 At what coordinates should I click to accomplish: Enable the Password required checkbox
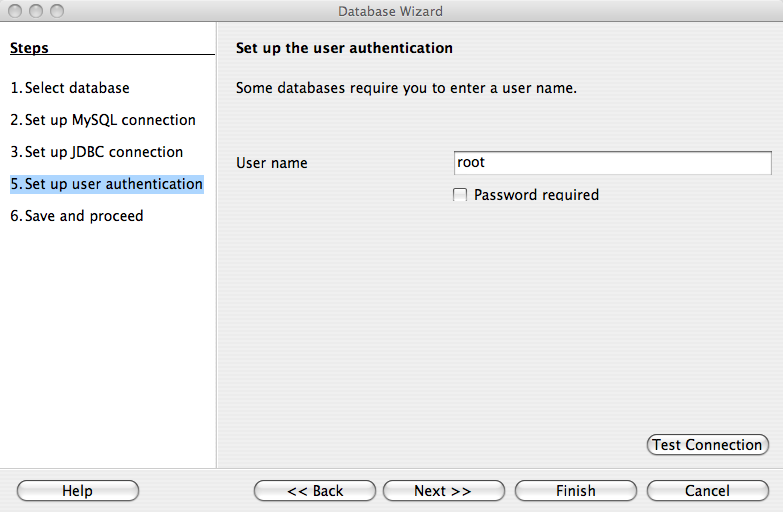point(460,195)
